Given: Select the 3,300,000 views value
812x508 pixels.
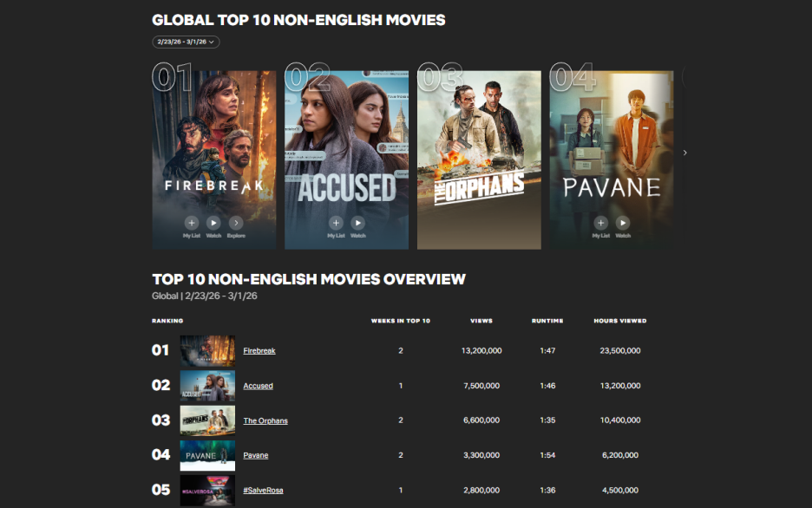Looking at the screenshot, I should [x=481, y=455].
